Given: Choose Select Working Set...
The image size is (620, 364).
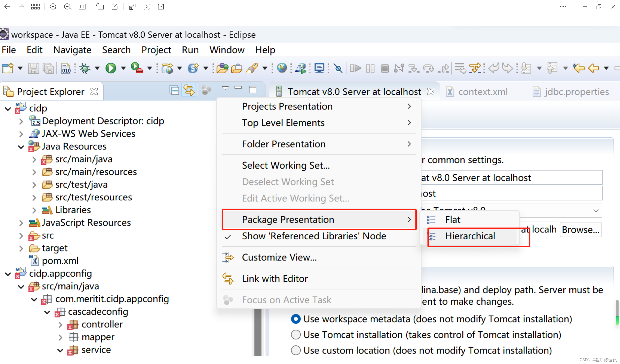Looking at the screenshot, I should pos(319,166).
